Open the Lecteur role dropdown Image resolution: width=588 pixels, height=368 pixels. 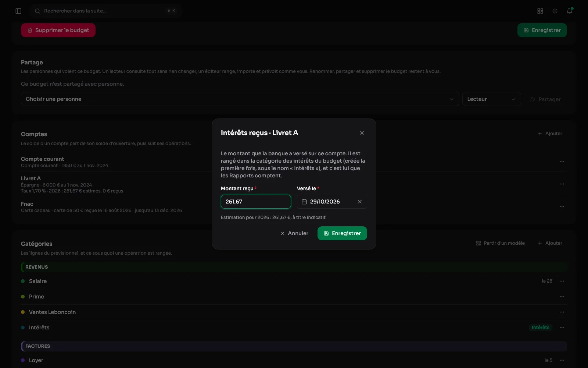[x=491, y=99]
